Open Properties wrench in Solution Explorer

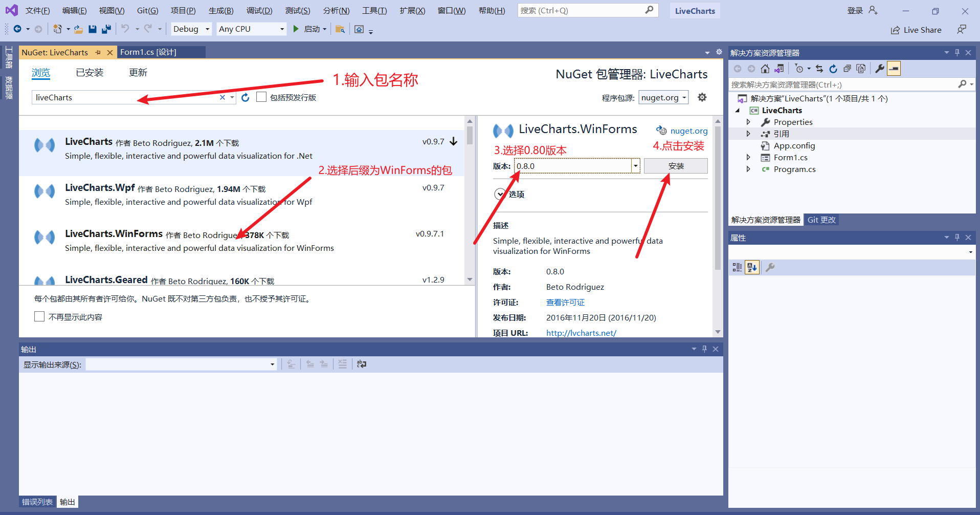pyautogui.click(x=880, y=69)
